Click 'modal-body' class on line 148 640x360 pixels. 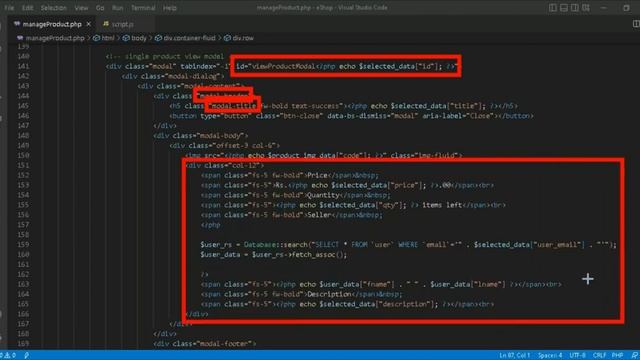(220, 136)
